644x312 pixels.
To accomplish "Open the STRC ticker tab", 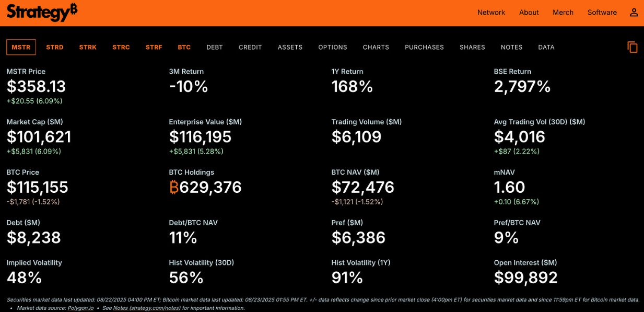I will [121, 47].
